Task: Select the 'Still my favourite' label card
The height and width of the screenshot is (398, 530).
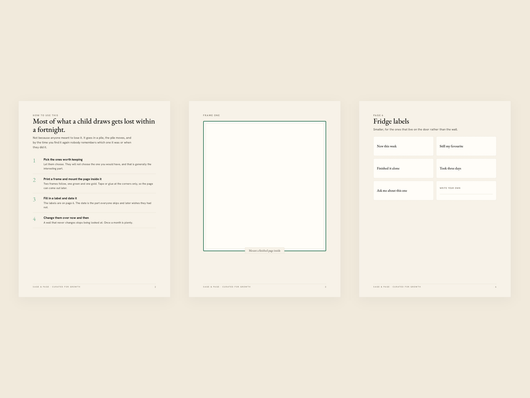Action: click(x=466, y=146)
